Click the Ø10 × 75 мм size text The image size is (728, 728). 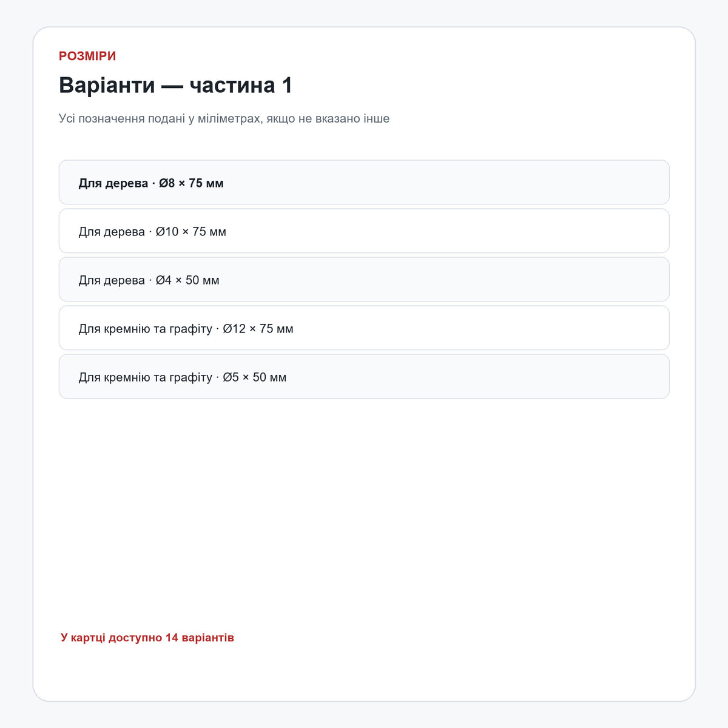pyautogui.click(x=191, y=232)
